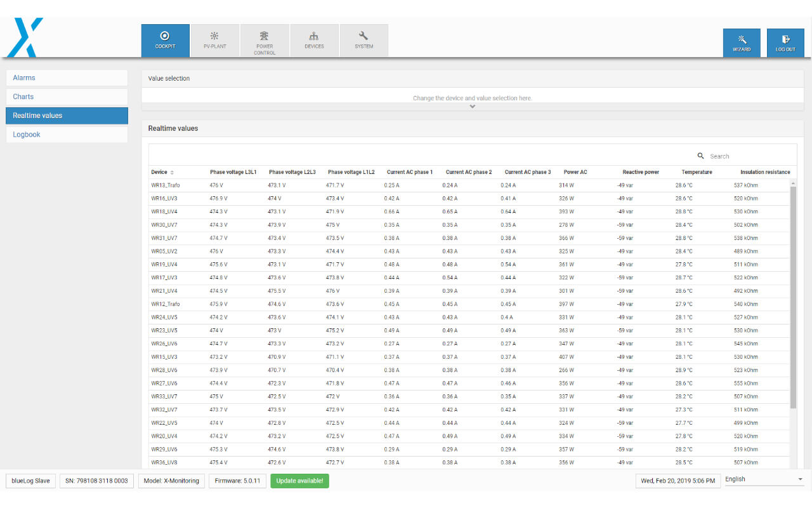Open the Devices network section

(314, 41)
